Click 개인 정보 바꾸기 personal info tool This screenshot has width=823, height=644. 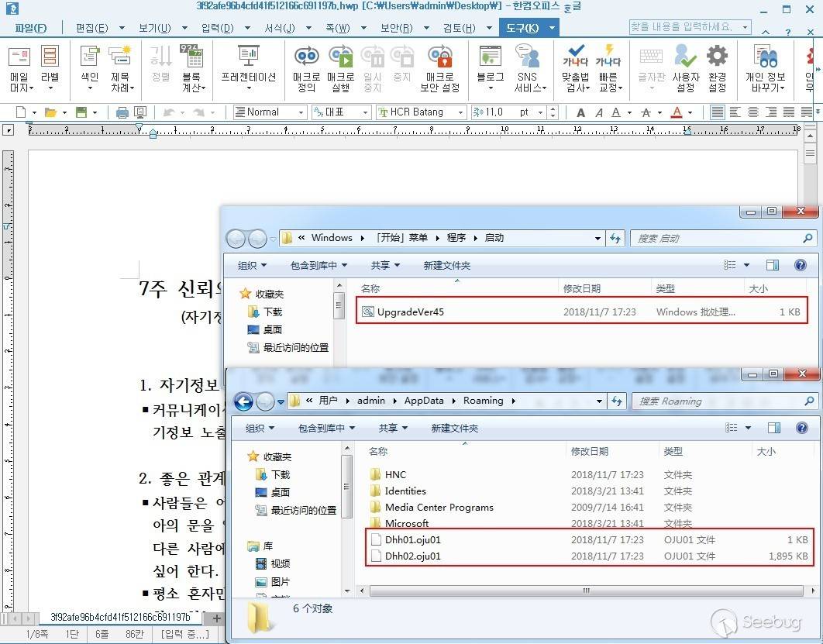click(765, 69)
